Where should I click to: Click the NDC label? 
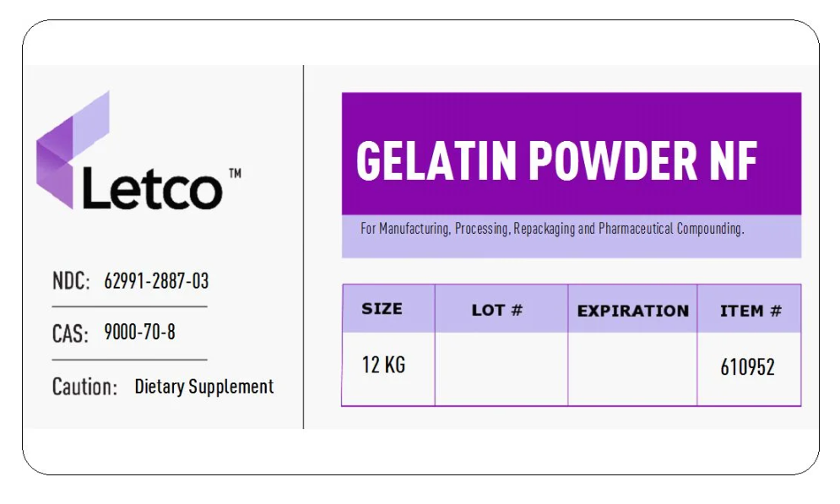[x=71, y=281]
